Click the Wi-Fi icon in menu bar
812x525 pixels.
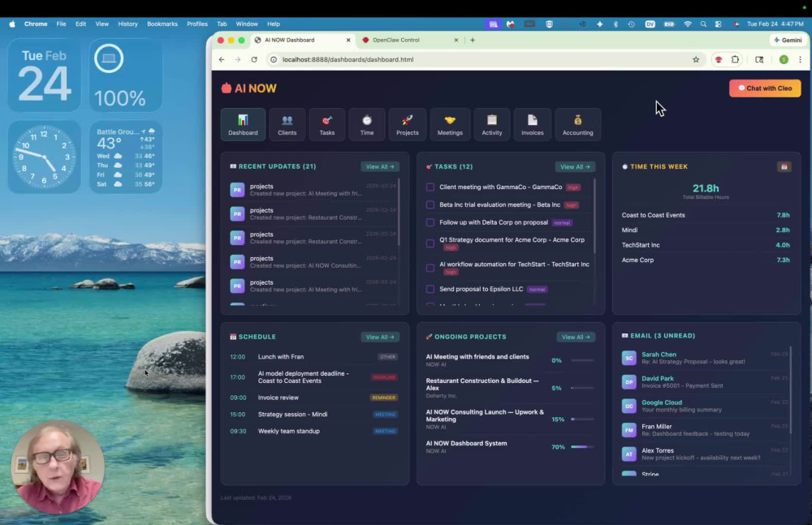tap(688, 24)
